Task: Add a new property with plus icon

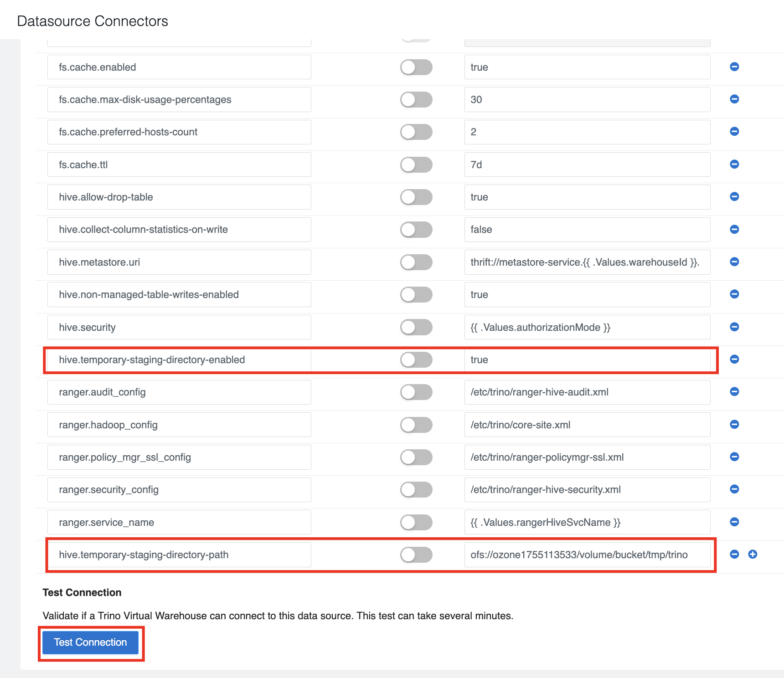Action: tap(753, 555)
